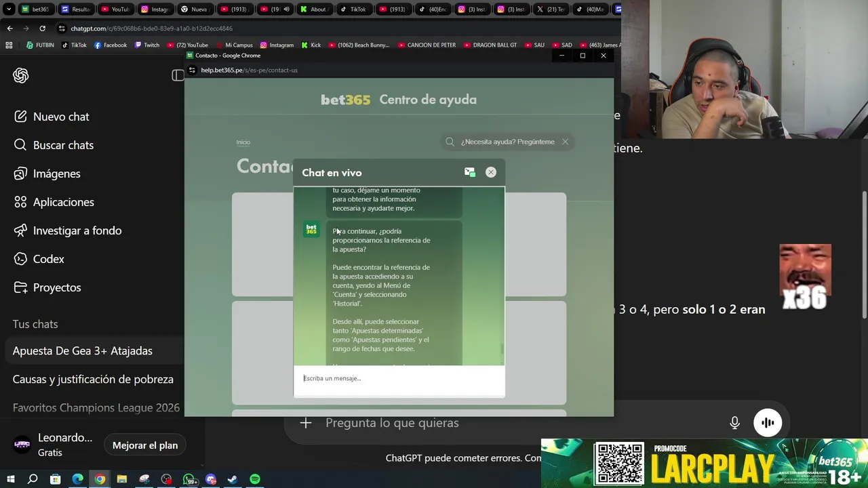The image size is (868, 488).
Task: Switch to the bet365 browser tab
Action: [35, 9]
